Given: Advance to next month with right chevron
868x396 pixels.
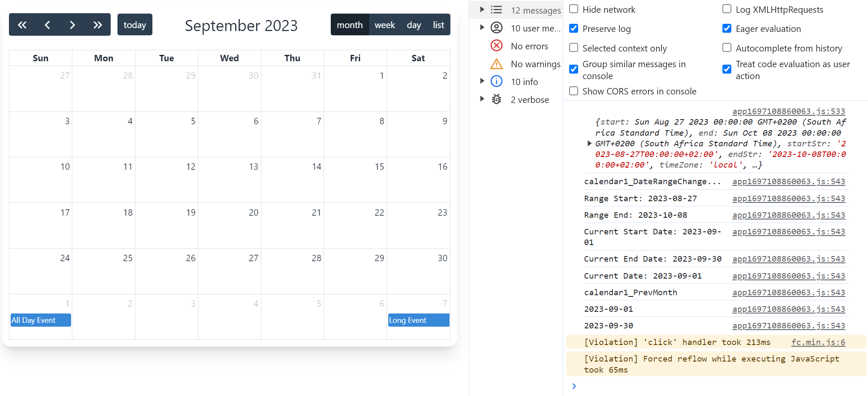Looking at the screenshot, I should pyautogui.click(x=72, y=25).
